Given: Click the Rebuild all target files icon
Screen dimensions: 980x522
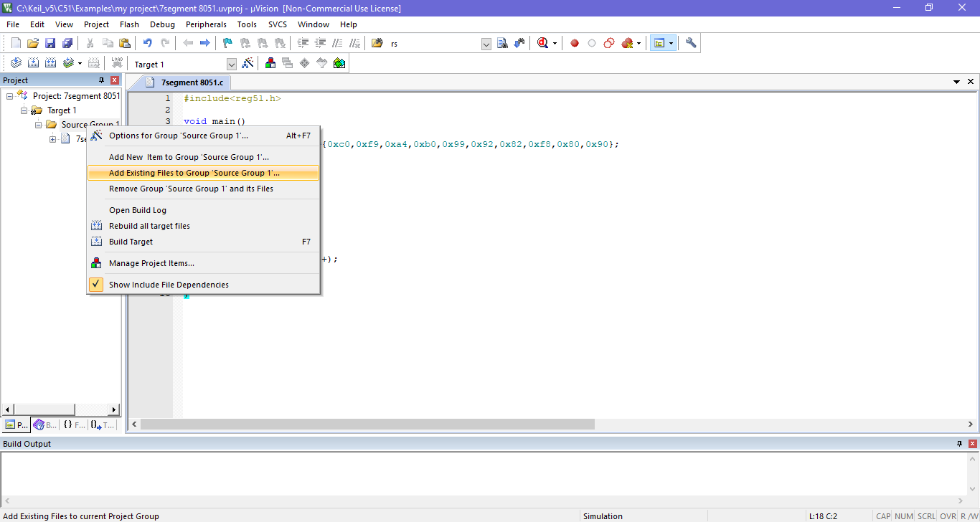Looking at the screenshot, I should coord(50,62).
